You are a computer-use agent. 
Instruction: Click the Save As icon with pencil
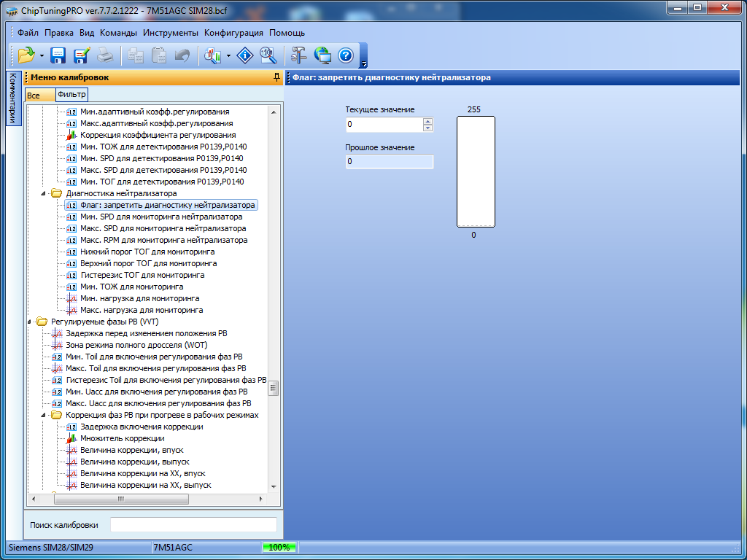click(x=81, y=55)
